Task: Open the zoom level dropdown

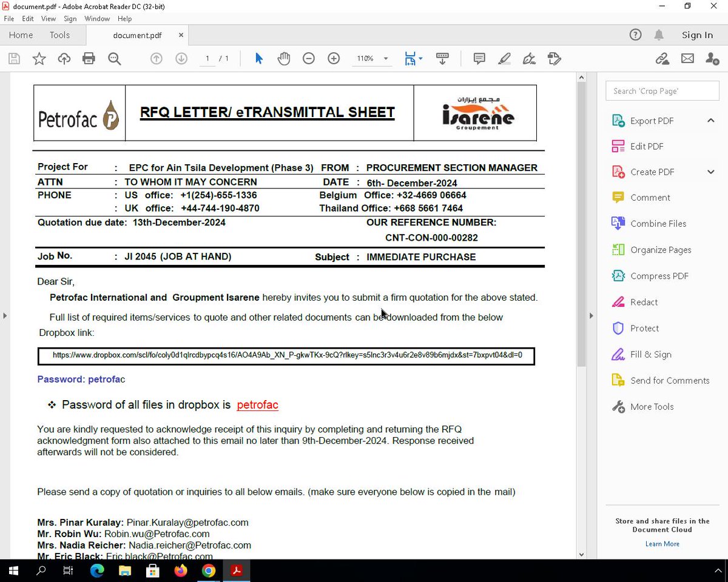Action: click(x=385, y=59)
